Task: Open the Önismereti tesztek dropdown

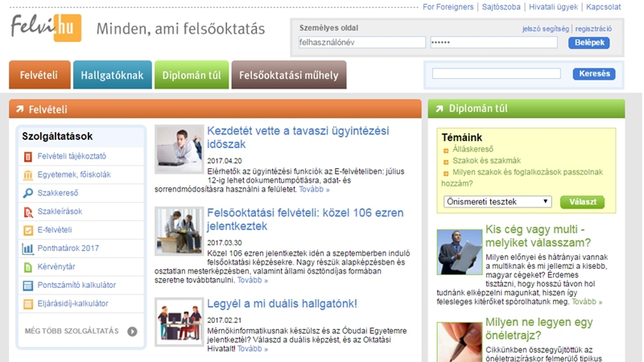Action: [x=498, y=202]
